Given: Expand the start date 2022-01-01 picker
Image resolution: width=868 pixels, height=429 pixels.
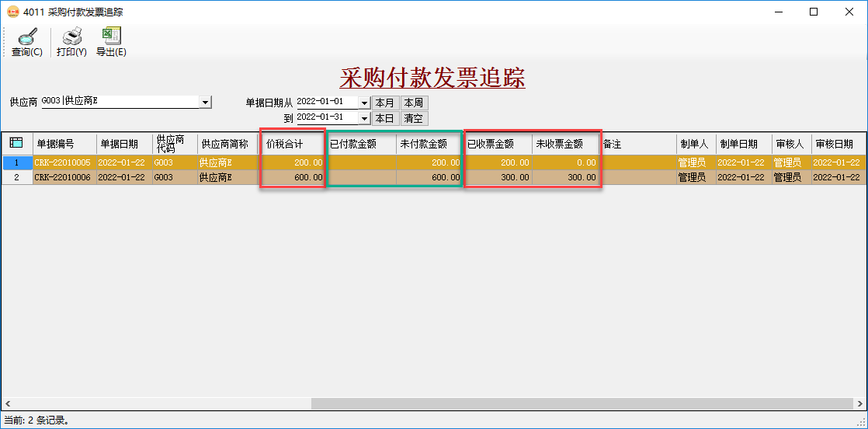Looking at the screenshot, I should click(x=364, y=103).
